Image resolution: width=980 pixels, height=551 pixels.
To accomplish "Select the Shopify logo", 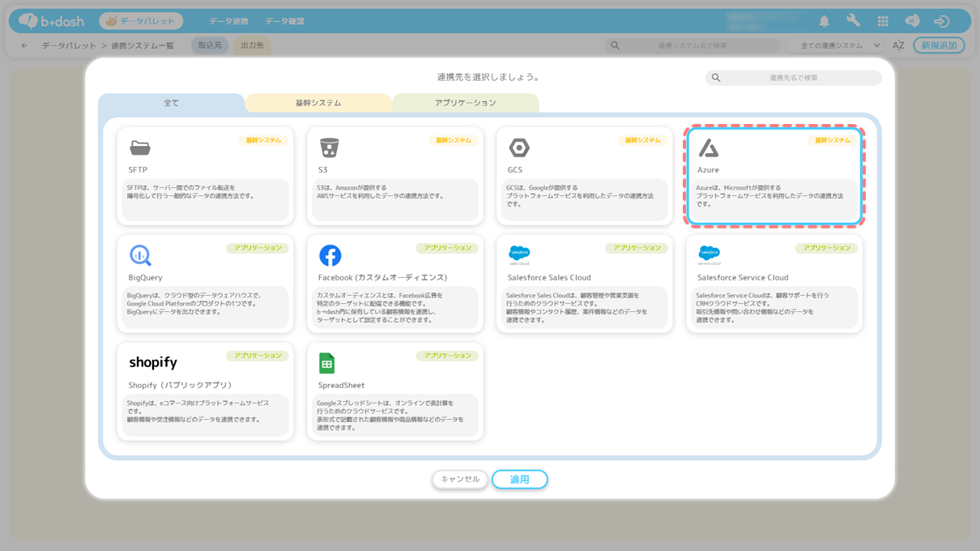I will click(153, 363).
